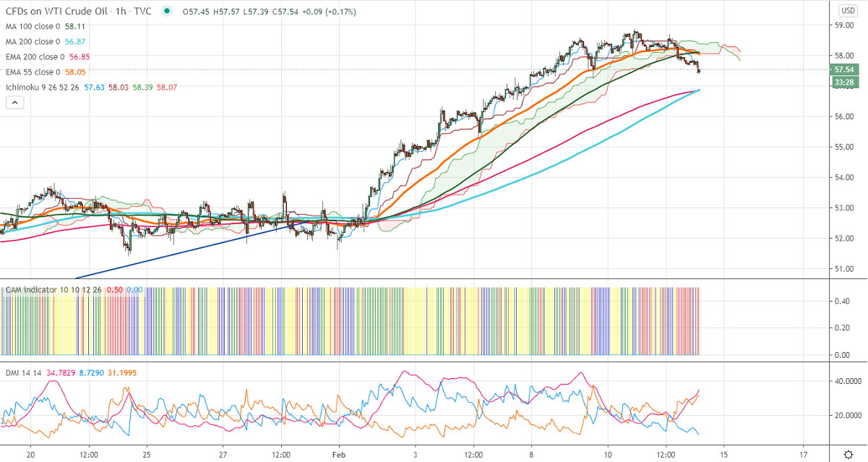This screenshot has width=868, height=462.
Task: Select the DMI 14 14 pane label
Action: tap(23, 373)
